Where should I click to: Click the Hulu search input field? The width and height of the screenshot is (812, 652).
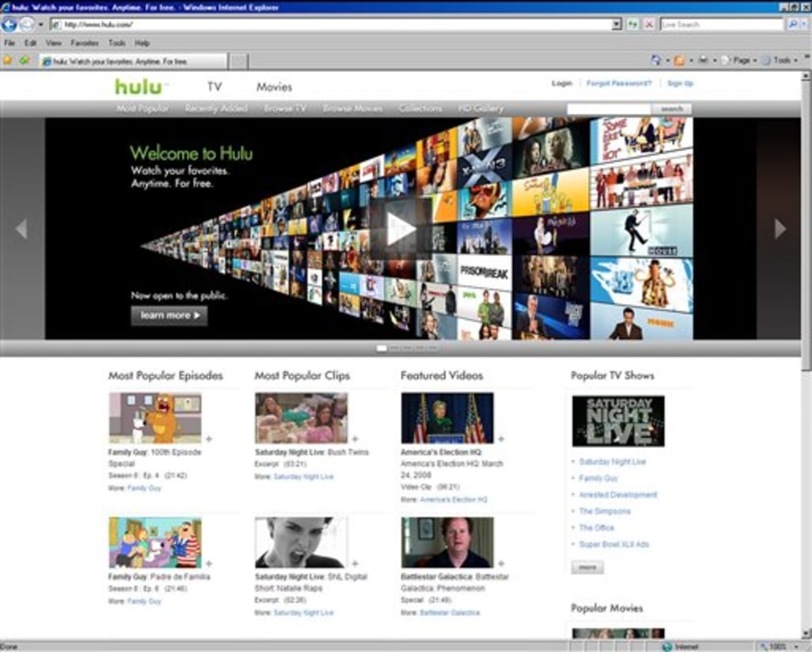609,109
